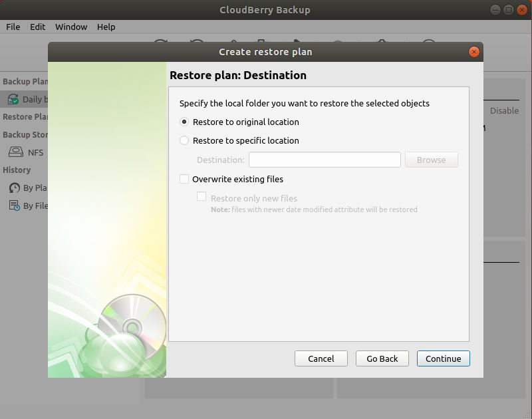Open the File menu
Viewport: 532px width, 419px height.
pyautogui.click(x=13, y=27)
